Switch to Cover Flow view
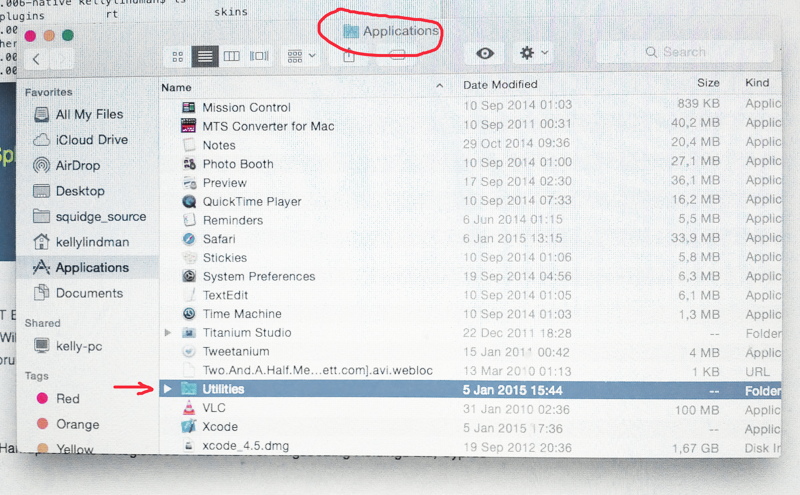Screen dimensions: 800x495 [259, 56]
